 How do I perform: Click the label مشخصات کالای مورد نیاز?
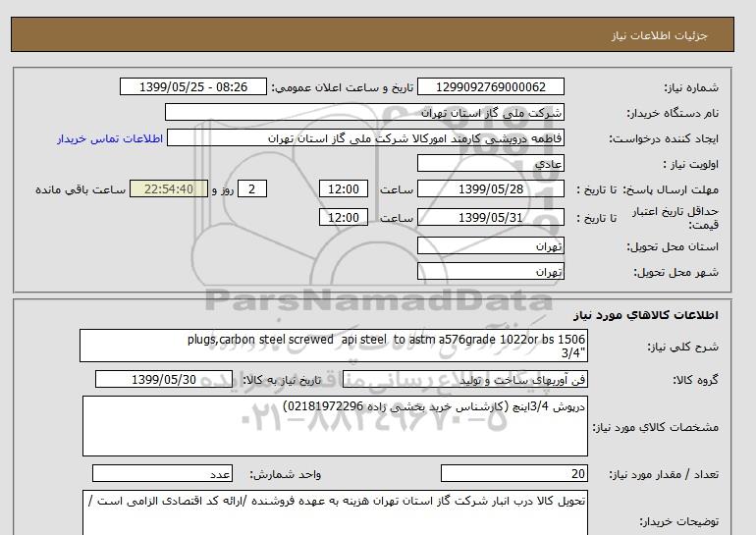[656, 427]
